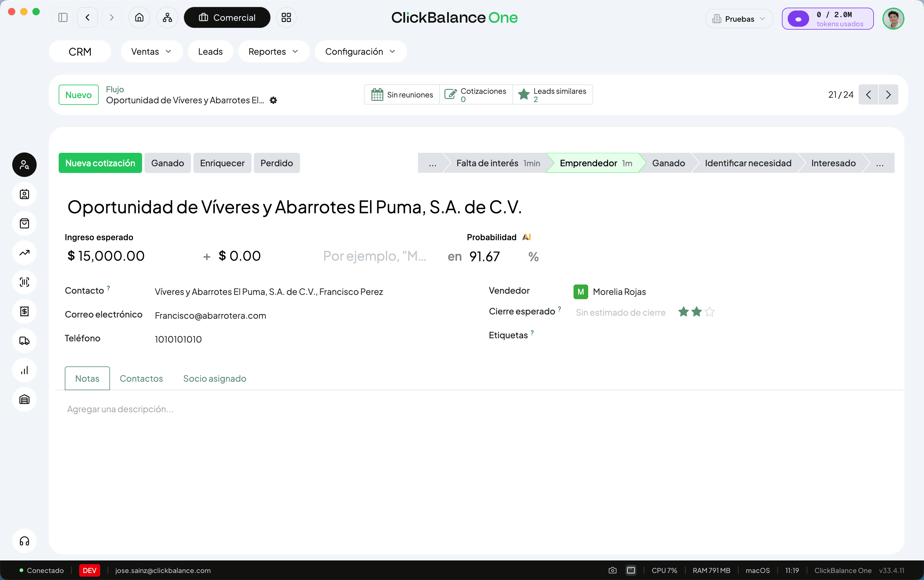Open the home icon
The image size is (924, 580).
pyautogui.click(x=139, y=18)
